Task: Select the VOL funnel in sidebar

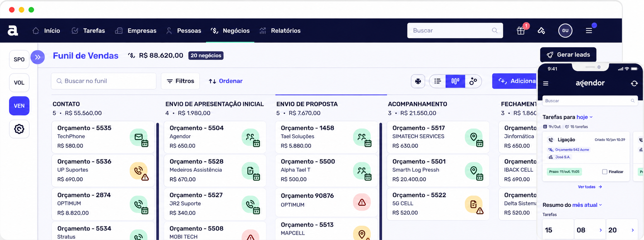Action: [x=19, y=82]
